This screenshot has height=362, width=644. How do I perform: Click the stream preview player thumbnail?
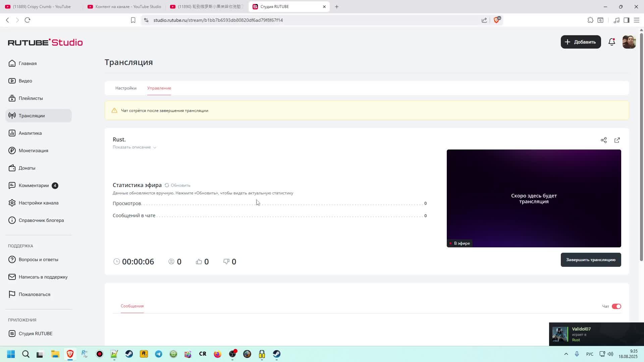(x=534, y=198)
